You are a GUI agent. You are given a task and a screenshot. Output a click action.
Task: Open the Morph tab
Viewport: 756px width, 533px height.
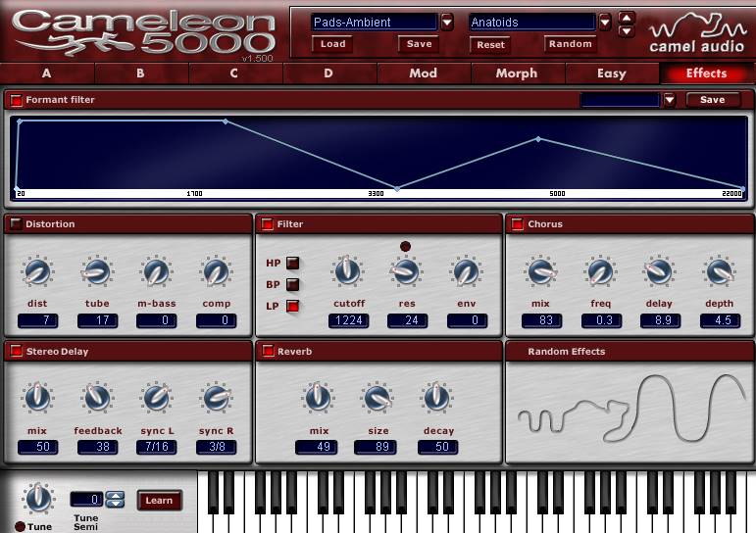click(x=517, y=73)
